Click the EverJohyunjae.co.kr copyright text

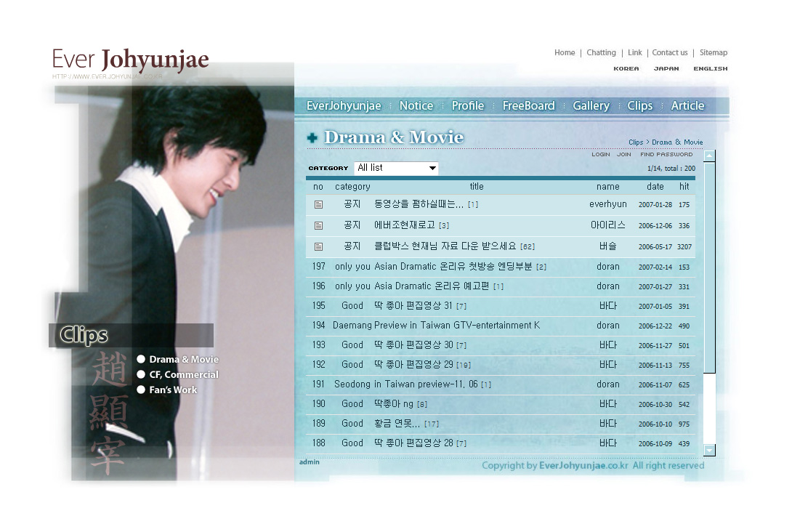(x=583, y=465)
